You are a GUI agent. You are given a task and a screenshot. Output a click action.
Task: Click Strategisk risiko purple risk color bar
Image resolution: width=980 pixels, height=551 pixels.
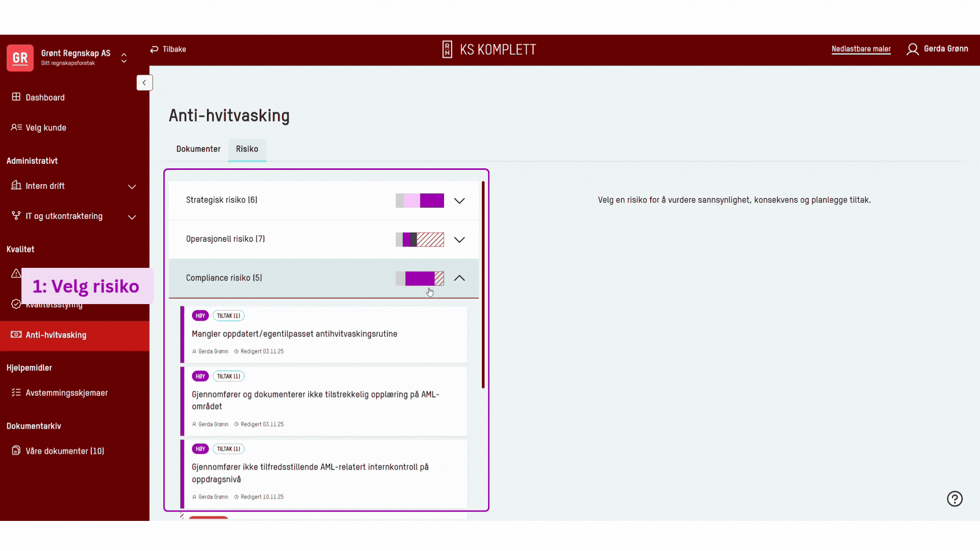click(x=432, y=201)
